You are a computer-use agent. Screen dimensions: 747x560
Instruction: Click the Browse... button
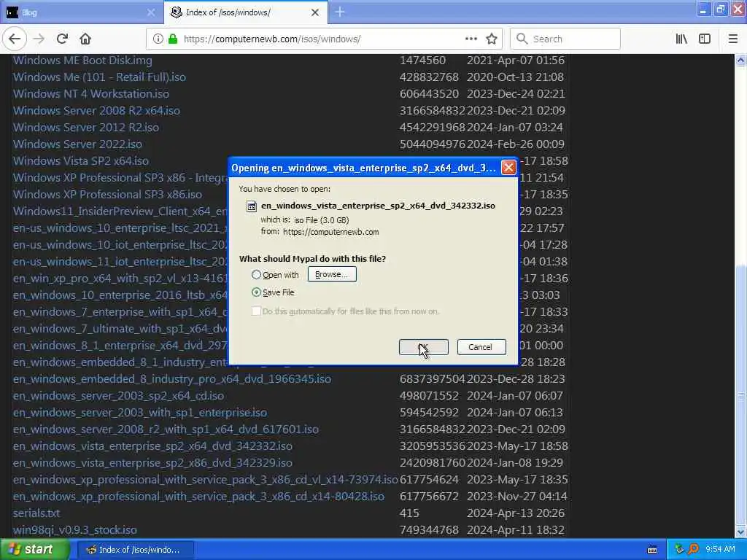(x=332, y=274)
